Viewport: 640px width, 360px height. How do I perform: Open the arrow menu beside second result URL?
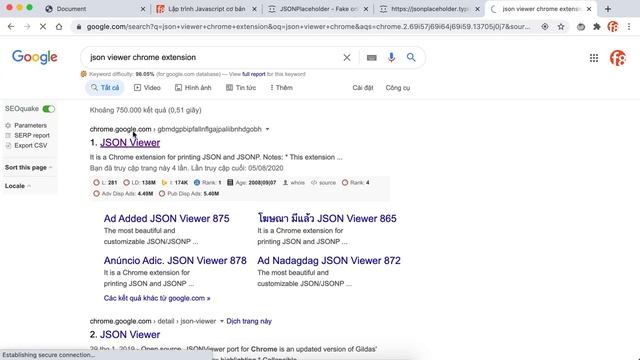tap(222, 321)
